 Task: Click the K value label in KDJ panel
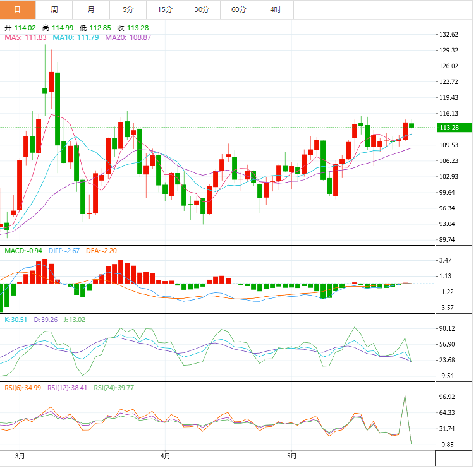16,320
